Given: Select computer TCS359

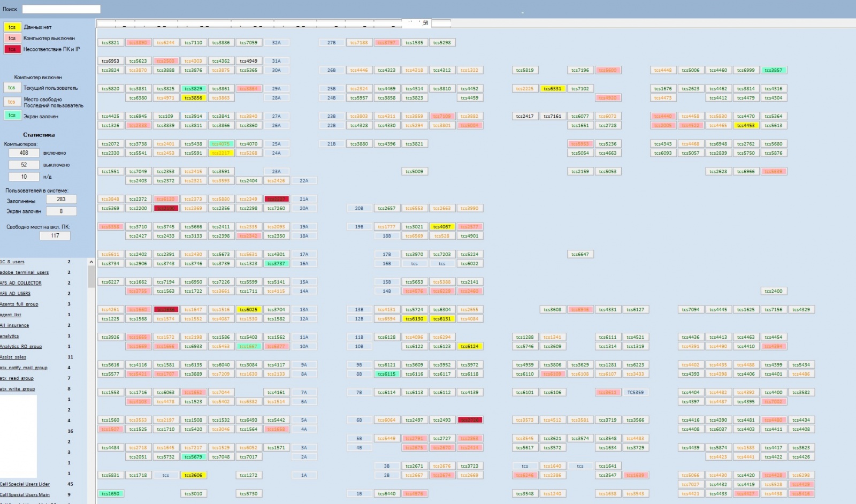Looking at the screenshot, I should tap(635, 393).
